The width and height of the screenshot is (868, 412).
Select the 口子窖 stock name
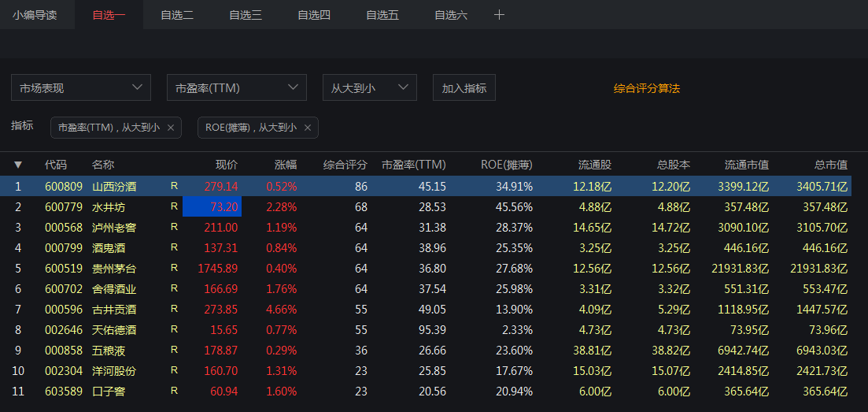tap(109, 392)
